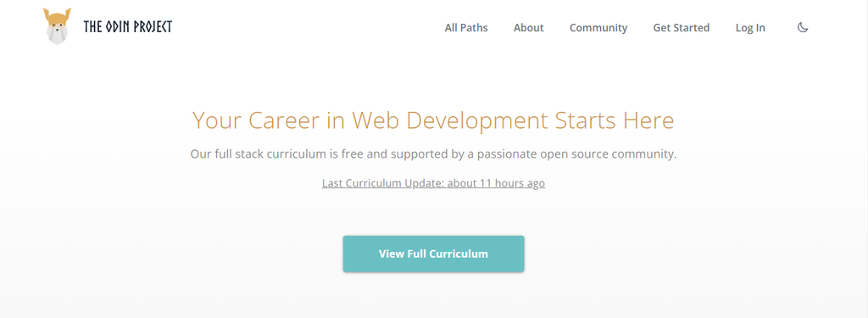Click the 'Your Career in Web Development' headline
The image size is (868, 318).
coord(433,120)
